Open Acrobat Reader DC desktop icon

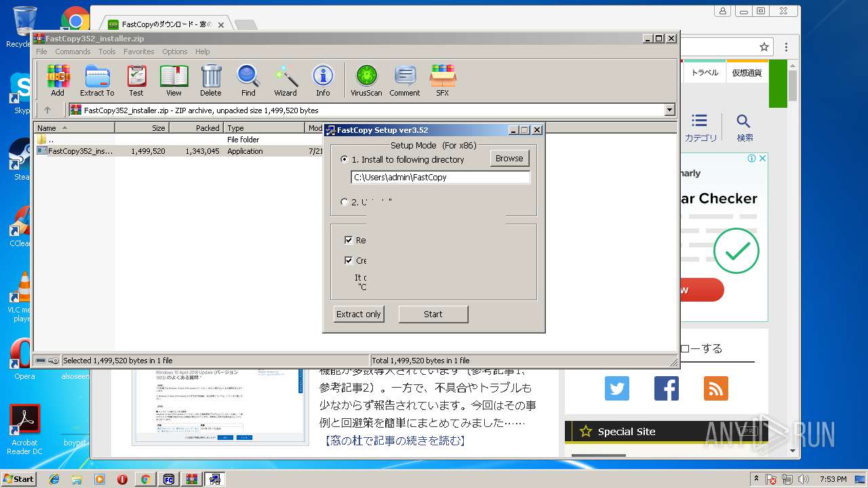(x=26, y=430)
